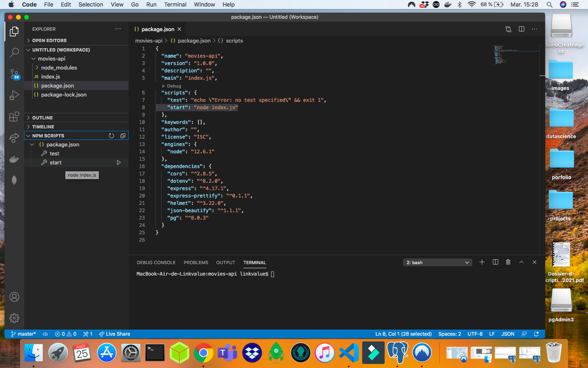The height and width of the screenshot is (368, 588).
Task: Close the package.json editor tab
Action: 179,29
